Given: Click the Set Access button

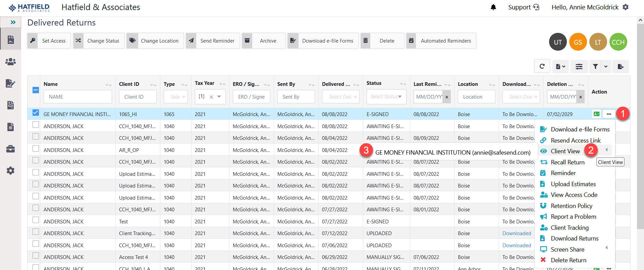Looking at the screenshot, I should [49, 41].
